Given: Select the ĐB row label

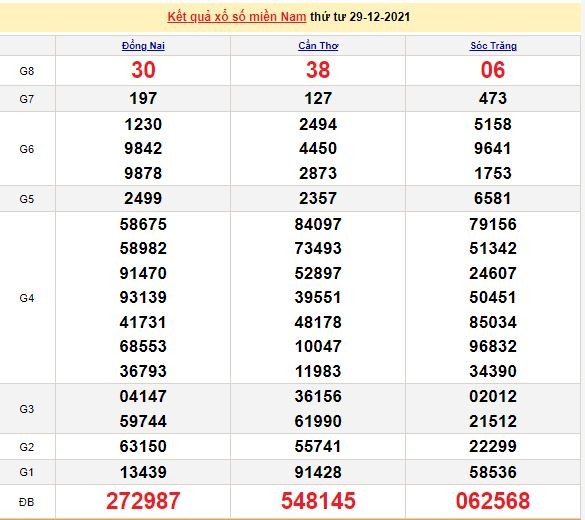Looking at the screenshot, I should [x=27, y=502].
